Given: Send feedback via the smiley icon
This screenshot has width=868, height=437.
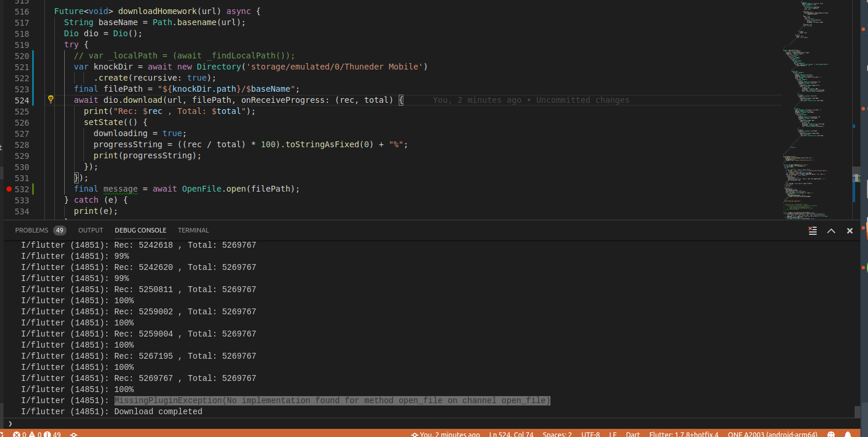Looking at the screenshot, I should [x=831, y=434].
